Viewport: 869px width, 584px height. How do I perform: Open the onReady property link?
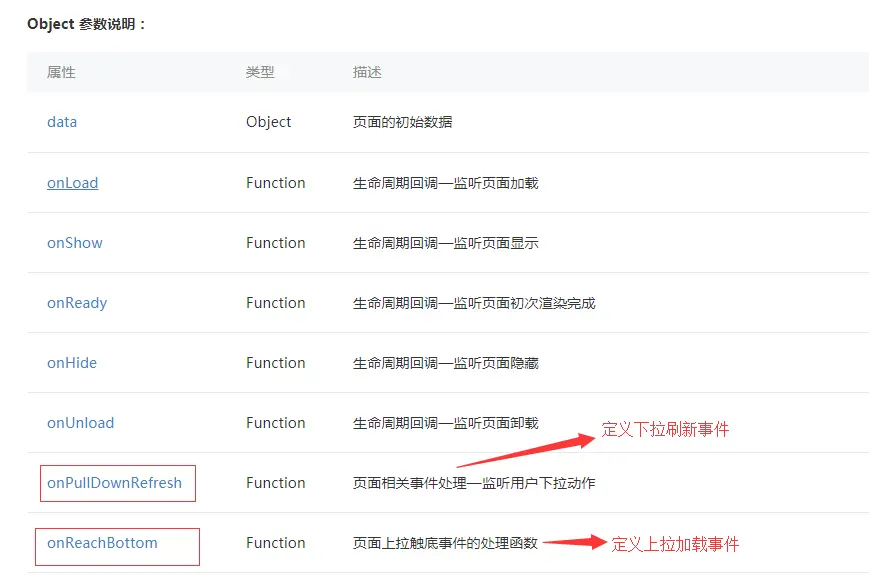pyautogui.click(x=77, y=303)
